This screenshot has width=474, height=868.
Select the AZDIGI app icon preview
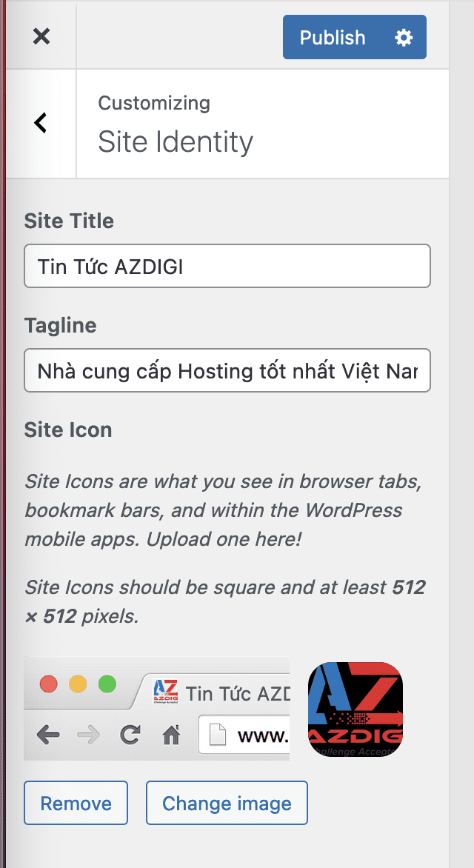[355, 709]
